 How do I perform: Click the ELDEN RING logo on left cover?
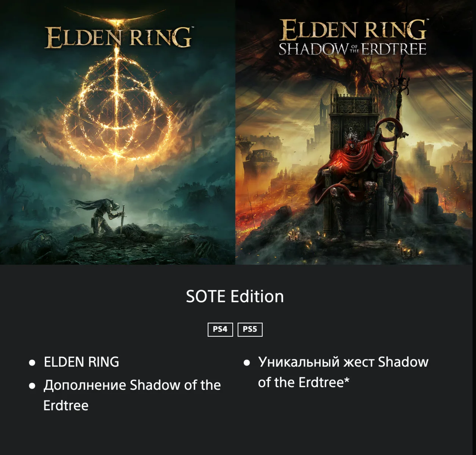pos(118,37)
